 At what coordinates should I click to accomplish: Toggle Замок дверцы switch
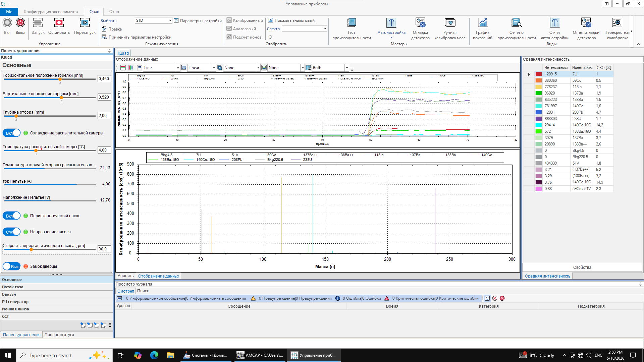pos(12,266)
